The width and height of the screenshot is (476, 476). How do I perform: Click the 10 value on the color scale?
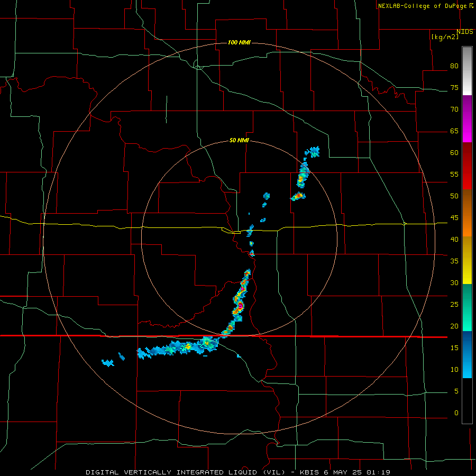454,370
